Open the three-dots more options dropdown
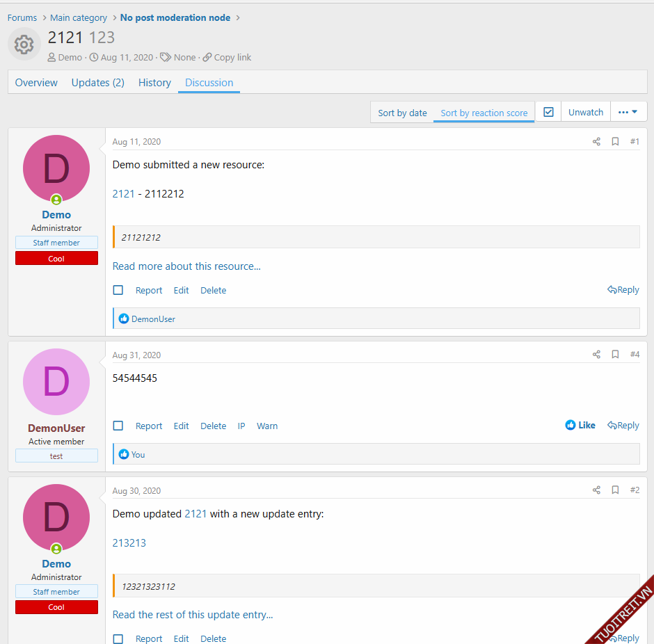The height and width of the screenshot is (644, 654). [x=628, y=112]
